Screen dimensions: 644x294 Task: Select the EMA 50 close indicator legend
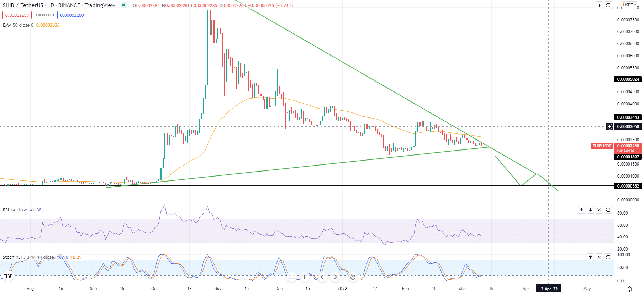(x=18, y=25)
